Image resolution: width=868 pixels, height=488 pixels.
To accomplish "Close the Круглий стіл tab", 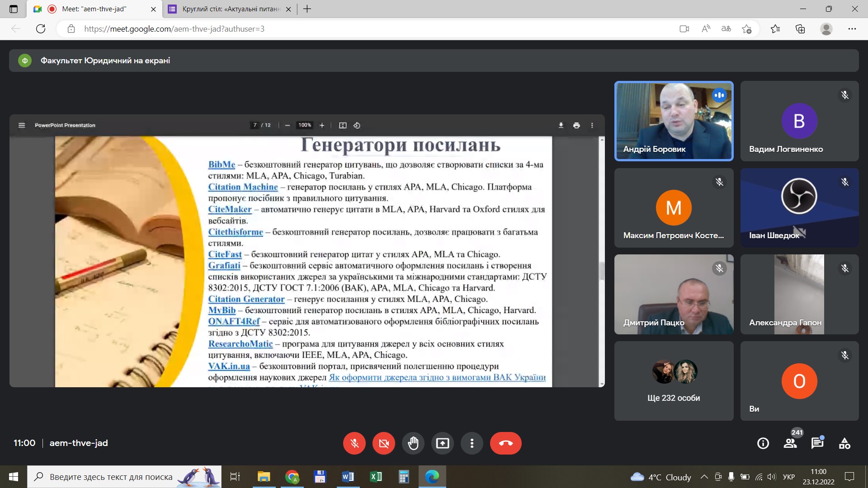I will coord(288,9).
